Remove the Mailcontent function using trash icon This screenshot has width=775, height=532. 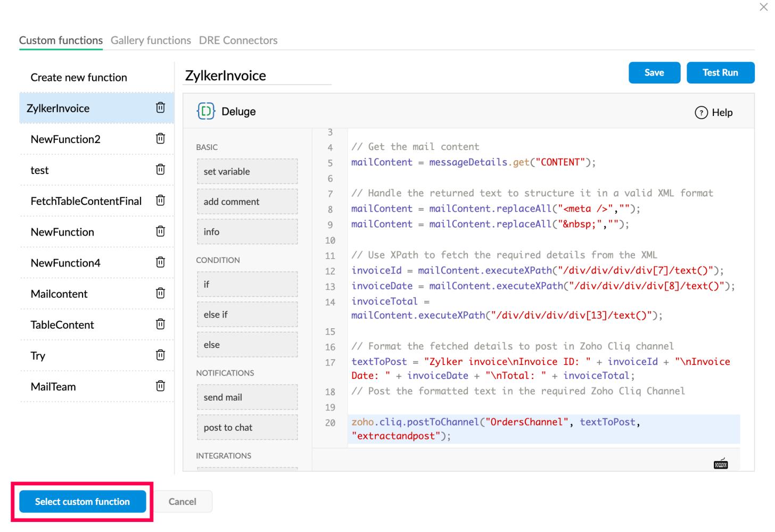pos(160,293)
